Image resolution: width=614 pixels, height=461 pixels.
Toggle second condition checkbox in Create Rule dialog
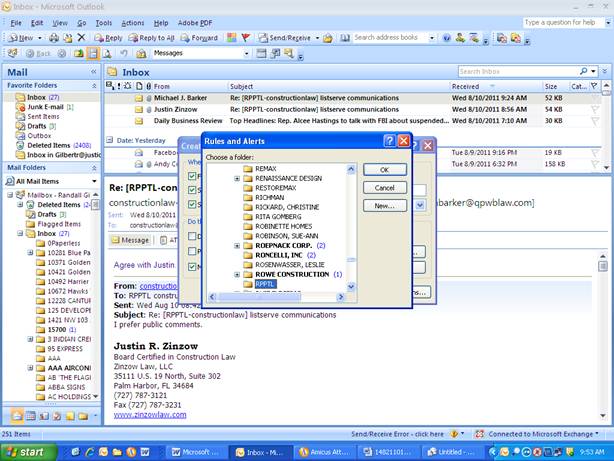point(192,190)
